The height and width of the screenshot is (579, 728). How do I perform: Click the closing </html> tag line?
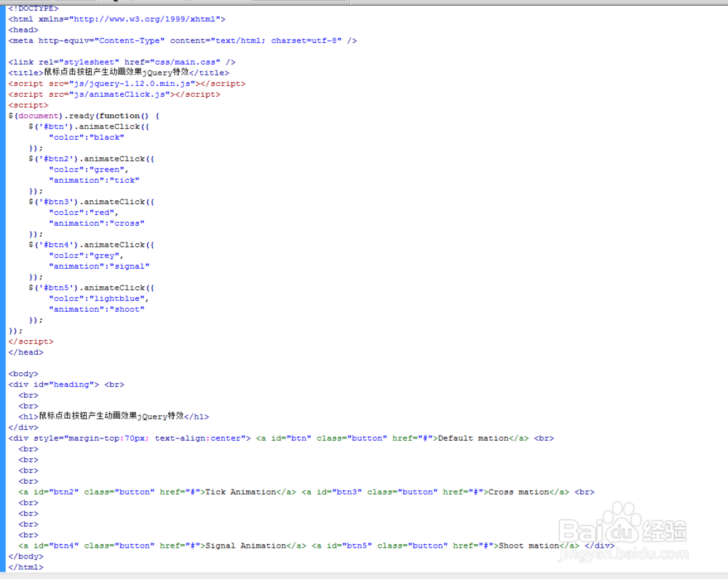click(x=25, y=567)
